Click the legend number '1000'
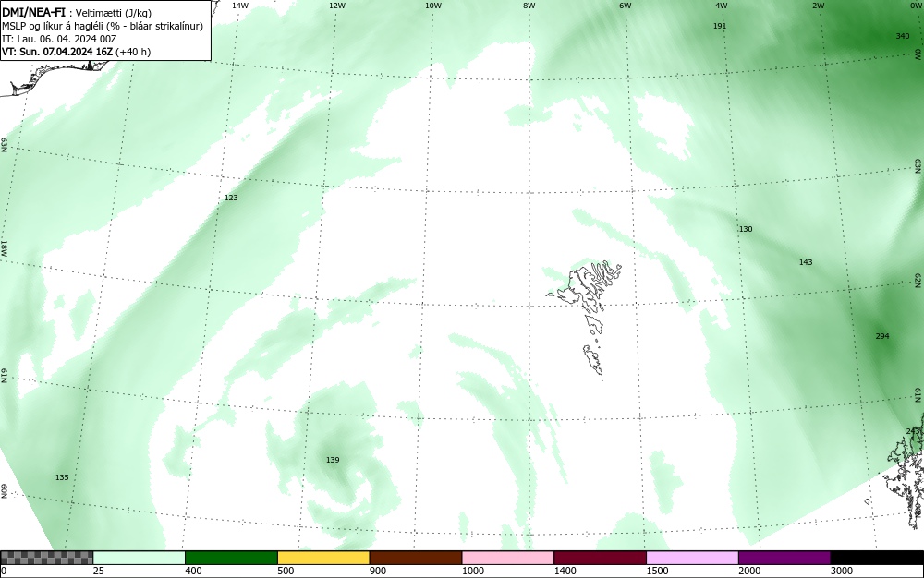Screen dimensions: 924x578 tap(472, 571)
